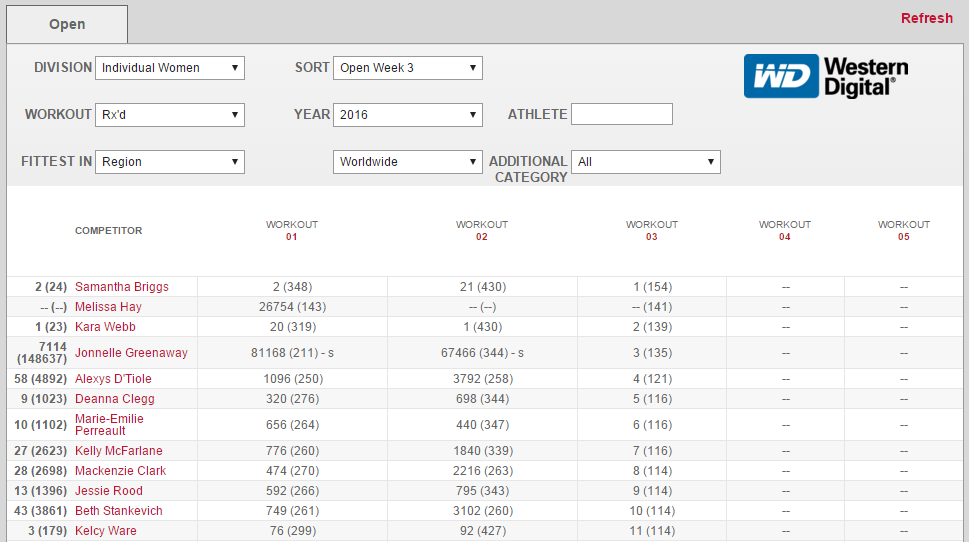969x542 pixels.
Task: Select Deanna Clegg score 698 (344)
Action: (483, 399)
